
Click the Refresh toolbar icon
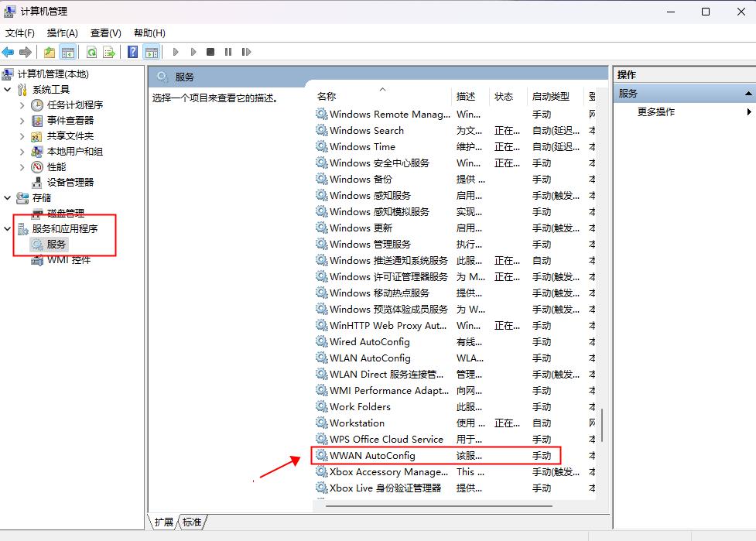(91, 52)
